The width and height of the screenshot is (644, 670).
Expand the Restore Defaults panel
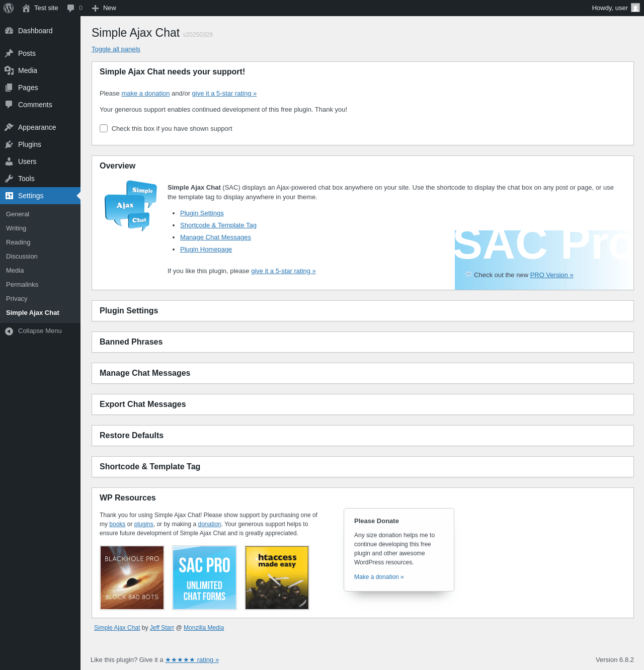pyautogui.click(x=362, y=436)
